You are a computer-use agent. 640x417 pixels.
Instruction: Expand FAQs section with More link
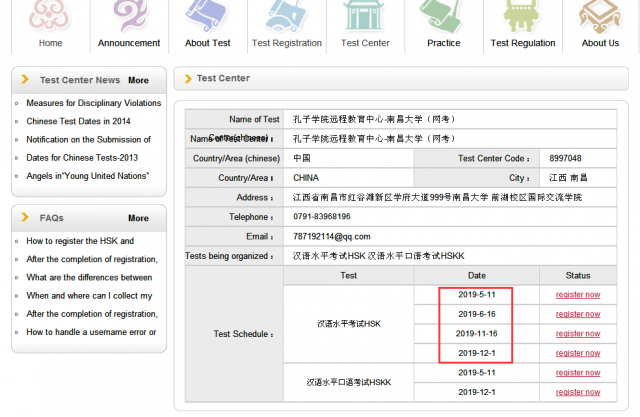click(138, 218)
